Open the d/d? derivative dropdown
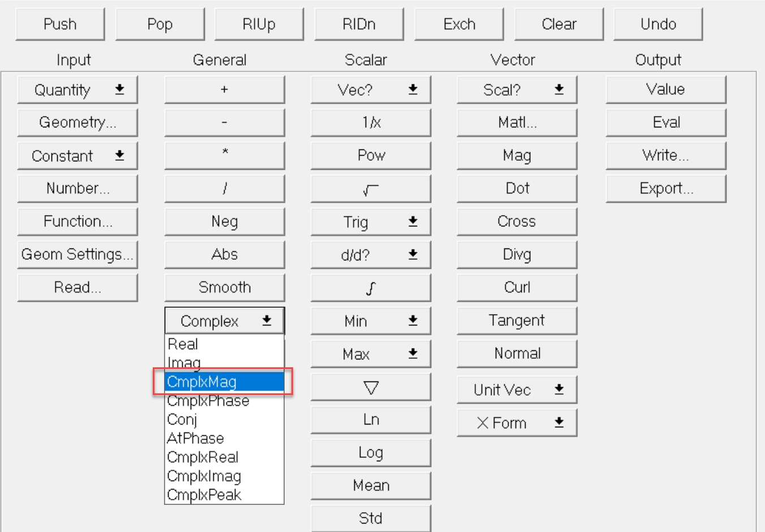 (x=371, y=255)
